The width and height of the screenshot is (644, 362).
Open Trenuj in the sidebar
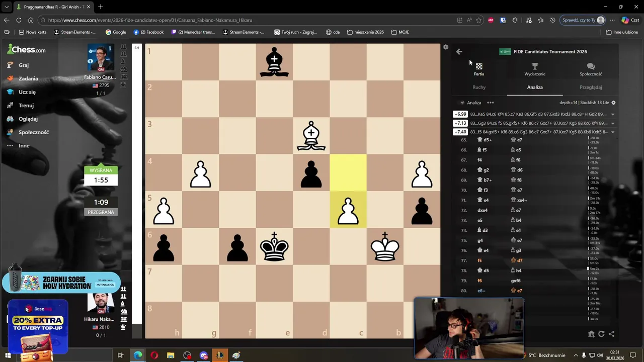21,106
